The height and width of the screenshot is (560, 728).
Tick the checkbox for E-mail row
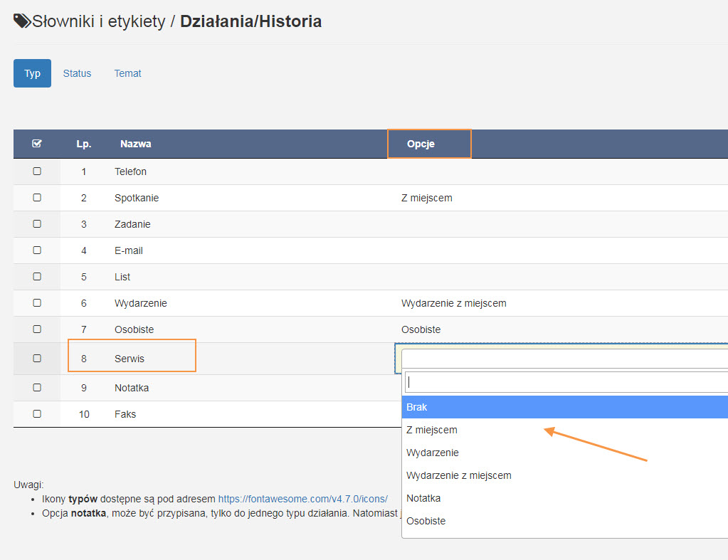point(37,250)
